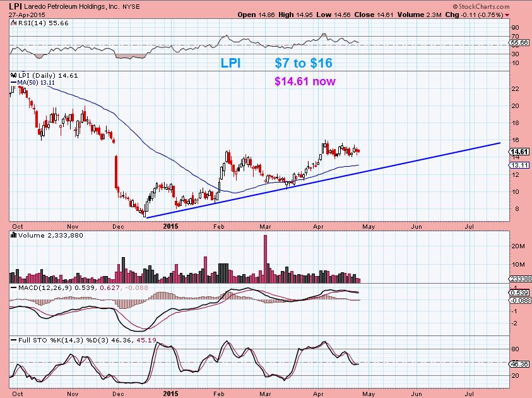Click the NYSE exchange label
The image size is (532, 398).
(131, 7)
